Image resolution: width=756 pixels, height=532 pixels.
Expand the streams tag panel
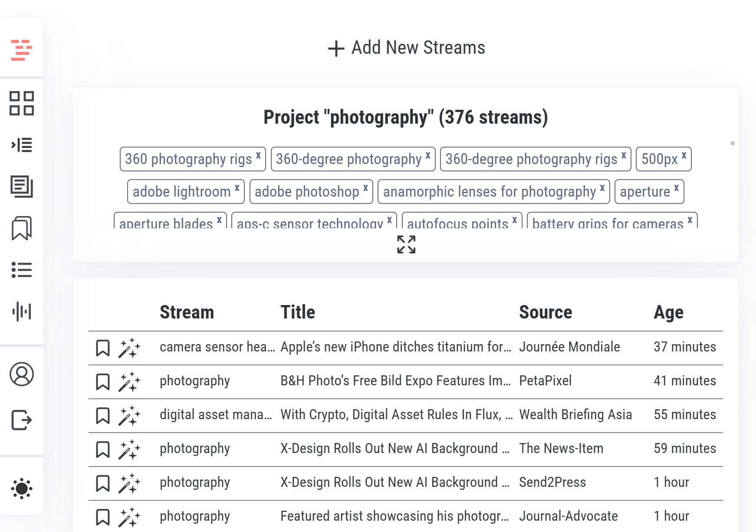(x=406, y=245)
